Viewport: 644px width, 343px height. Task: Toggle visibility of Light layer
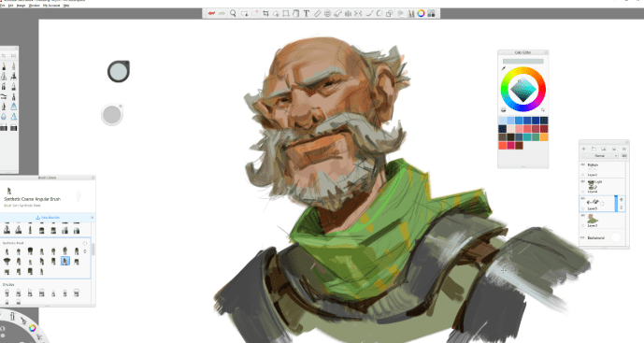pyautogui.click(x=583, y=181)
